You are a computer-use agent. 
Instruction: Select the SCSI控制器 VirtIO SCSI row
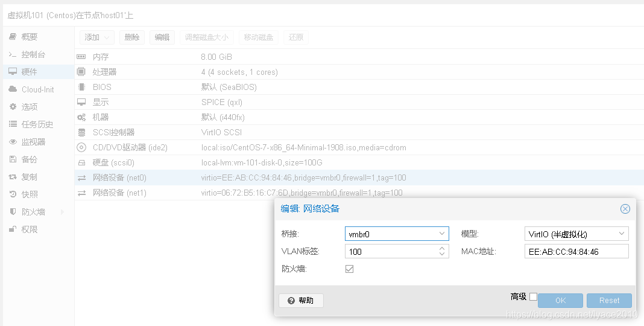359,132
